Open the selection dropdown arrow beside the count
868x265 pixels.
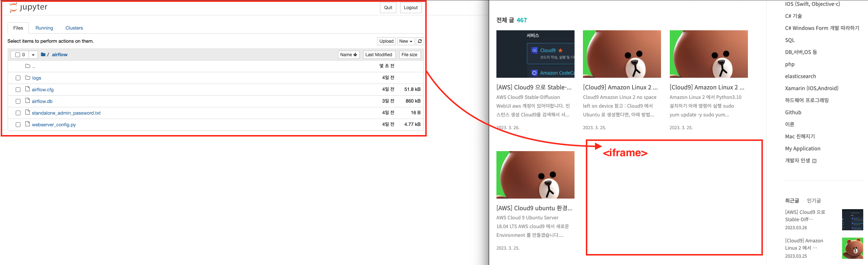(33, 55)
